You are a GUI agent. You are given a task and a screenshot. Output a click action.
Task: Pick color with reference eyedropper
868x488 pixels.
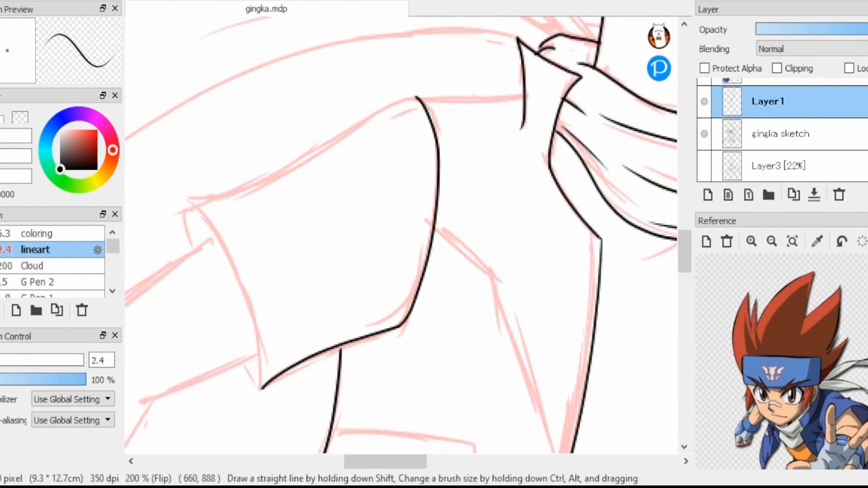tap(817, 241)
